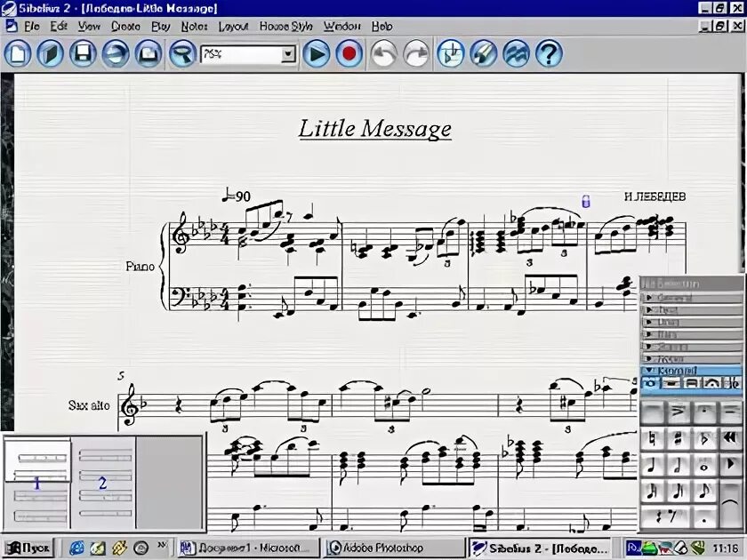747x560 pixels.
Task: Click the Open file toolbar icon
Action: pyautogui.click(x=51, y=53)
